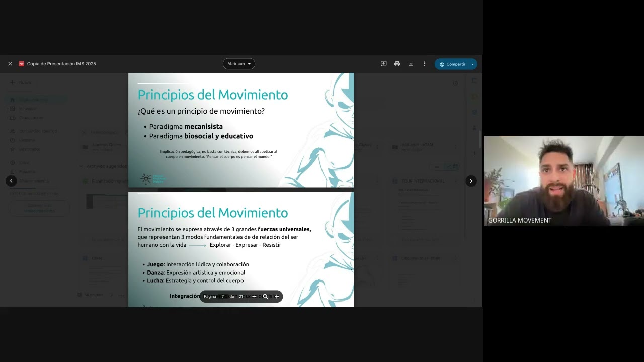Open 'Papelera' in the Drive sidebar

(x=27, y=171)
